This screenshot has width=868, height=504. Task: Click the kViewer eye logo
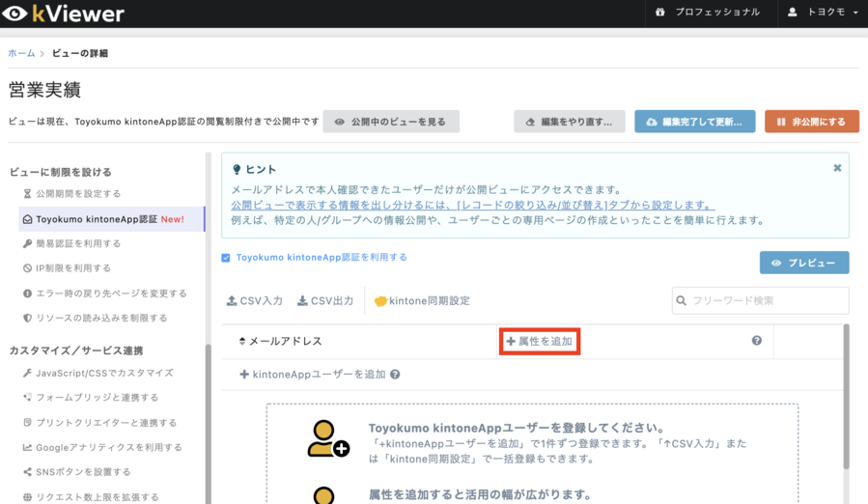point(14,14)
